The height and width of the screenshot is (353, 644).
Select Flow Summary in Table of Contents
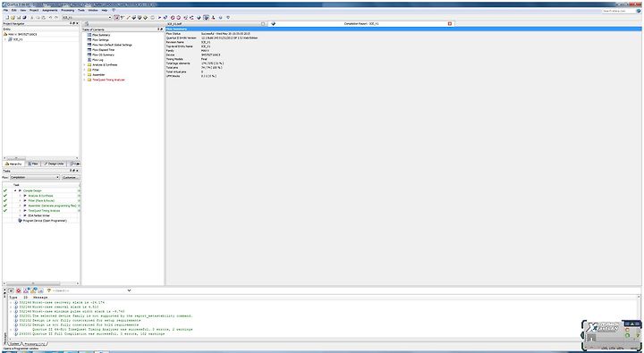pos(101,35)
